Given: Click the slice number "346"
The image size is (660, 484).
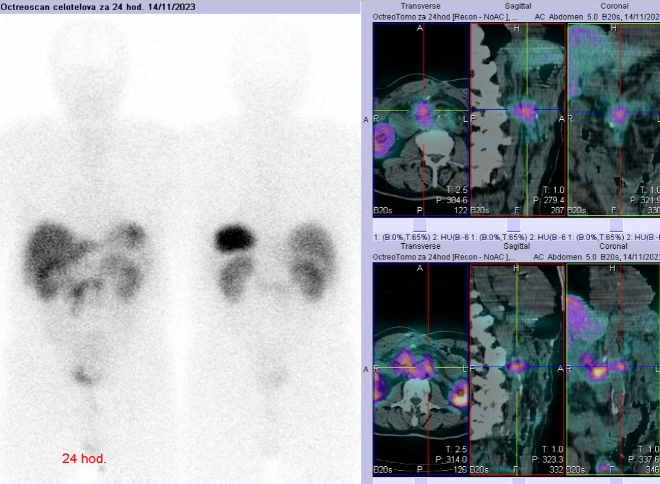Looking at the screenshot, I should 654,469.
